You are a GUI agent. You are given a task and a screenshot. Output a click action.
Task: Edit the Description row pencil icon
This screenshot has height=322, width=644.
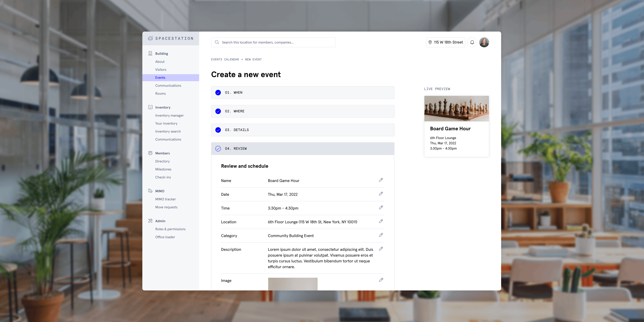click(381, 249)
